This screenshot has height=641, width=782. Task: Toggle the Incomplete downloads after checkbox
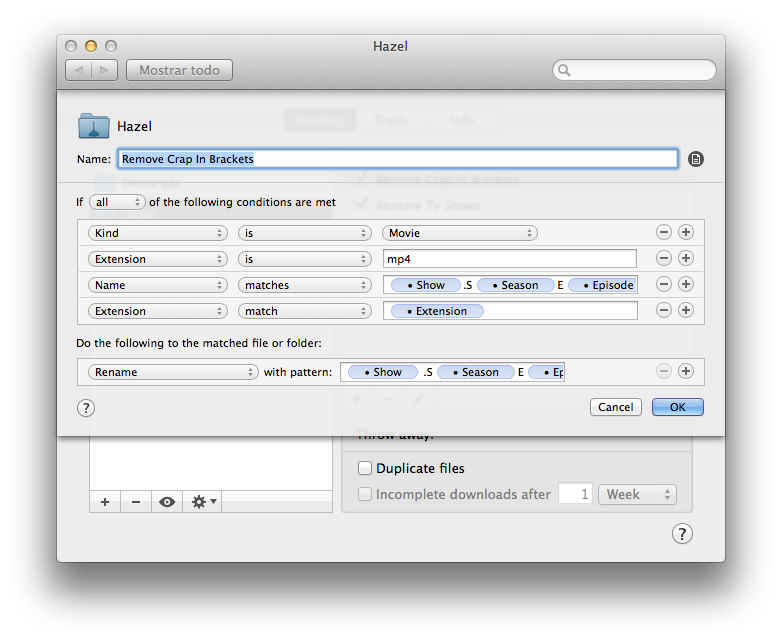coord(365,494)
